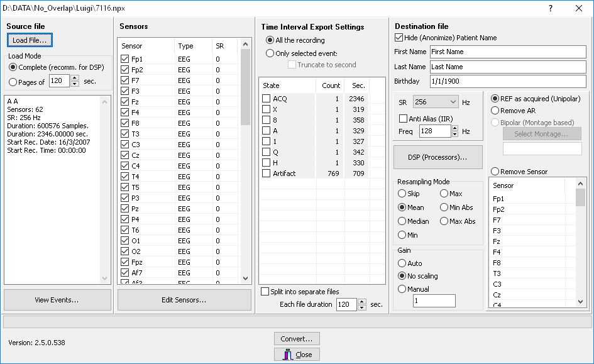Click Sensors list scroll up arrow

[x=246, y=44]
